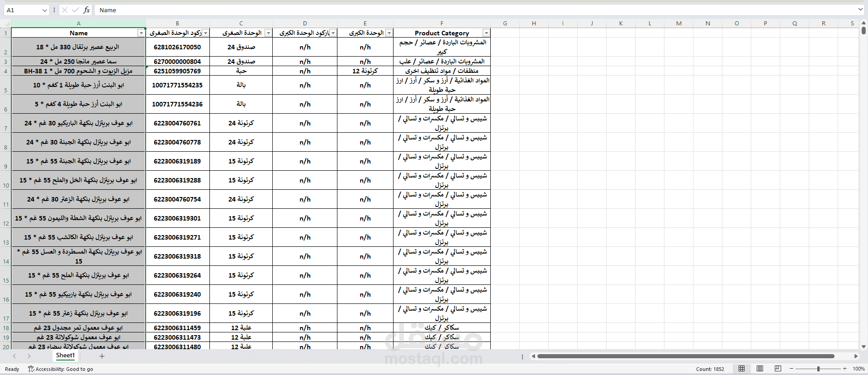This screenshot has height=375, width=868.
Task: Select the cell containing barcode 10071771554235
Action: (x=177, y=85)
